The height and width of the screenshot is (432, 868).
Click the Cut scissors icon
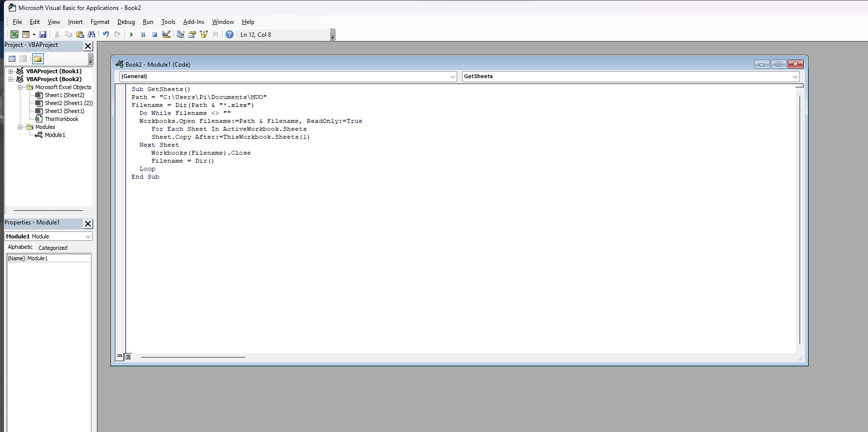(x=57, y=34)
